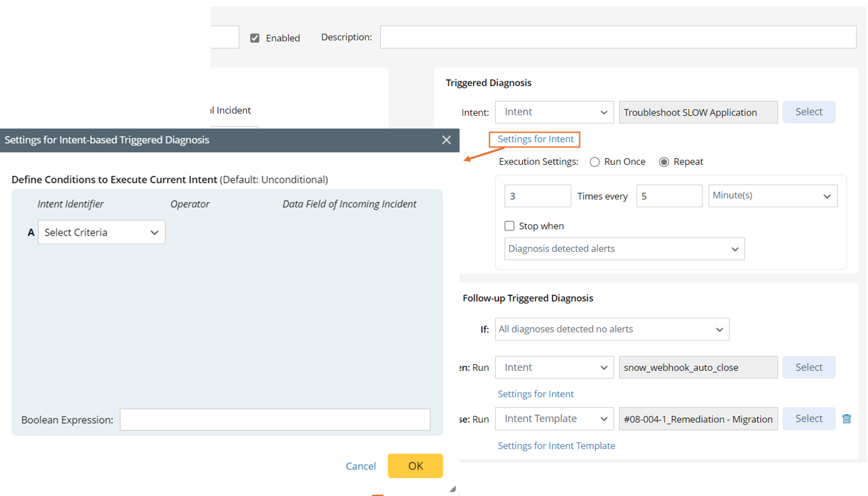Click Select beside snow_webhook_auto_close
The width and height of the screenshot is (868, 496).
pyautogui.click(x=809, y=367)
